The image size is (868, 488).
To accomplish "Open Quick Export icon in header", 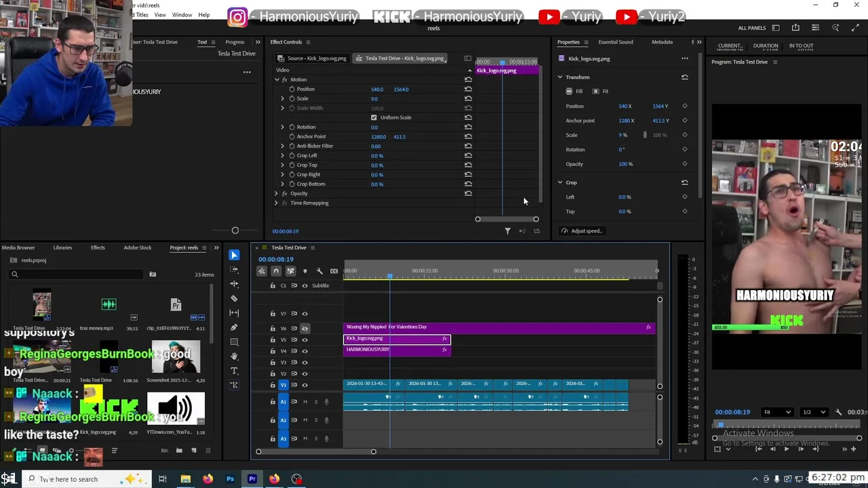I will [795, 28].
